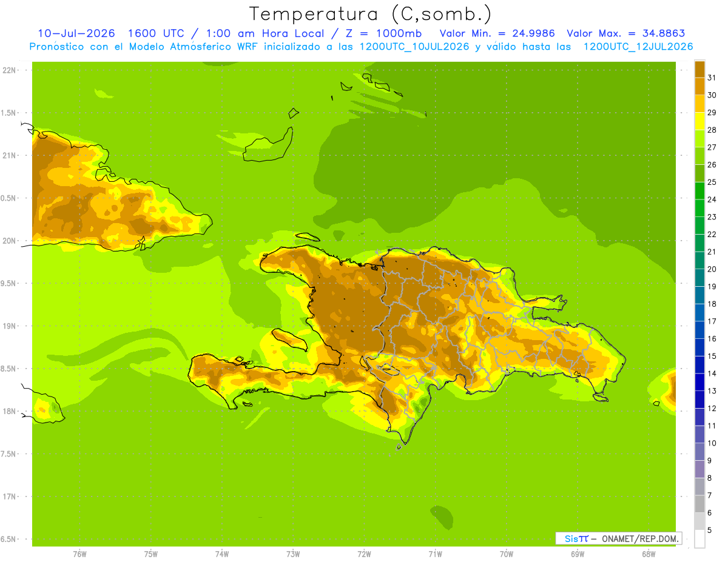The image size is (728, 562).
Task: Click the yellow legend swatch between 28 and 29
Action: point(699,121)
